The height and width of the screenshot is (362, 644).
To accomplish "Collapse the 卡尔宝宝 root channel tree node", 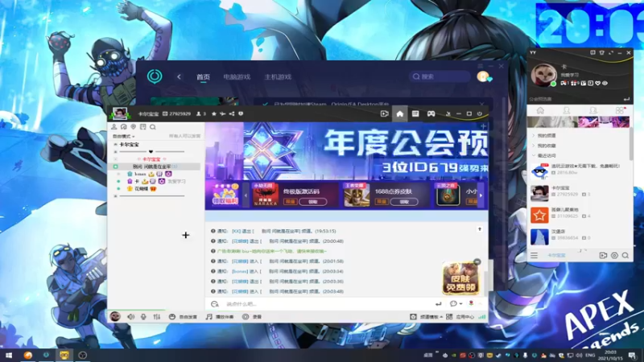I will (115, 145).
